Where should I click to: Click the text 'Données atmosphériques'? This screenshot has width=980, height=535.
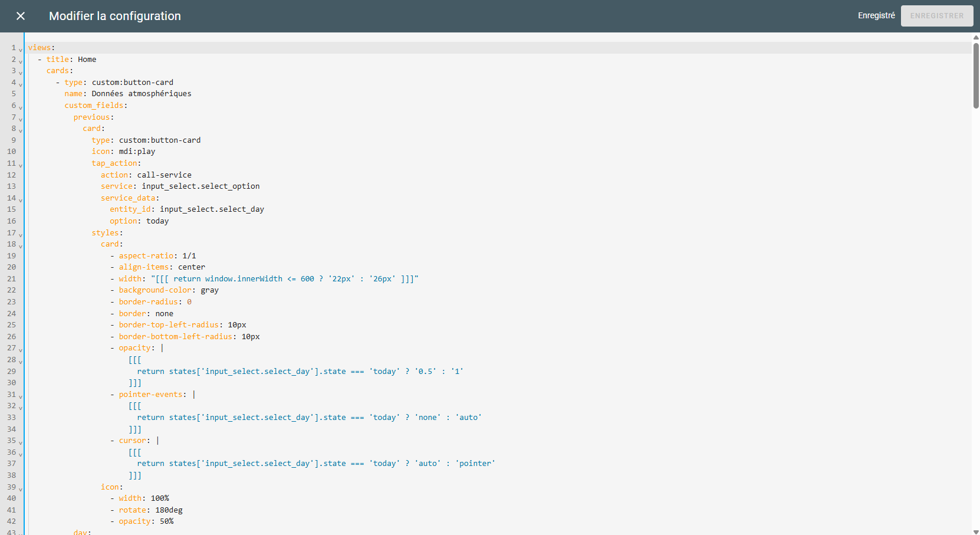pyautogui.click(x=142, y=94)
